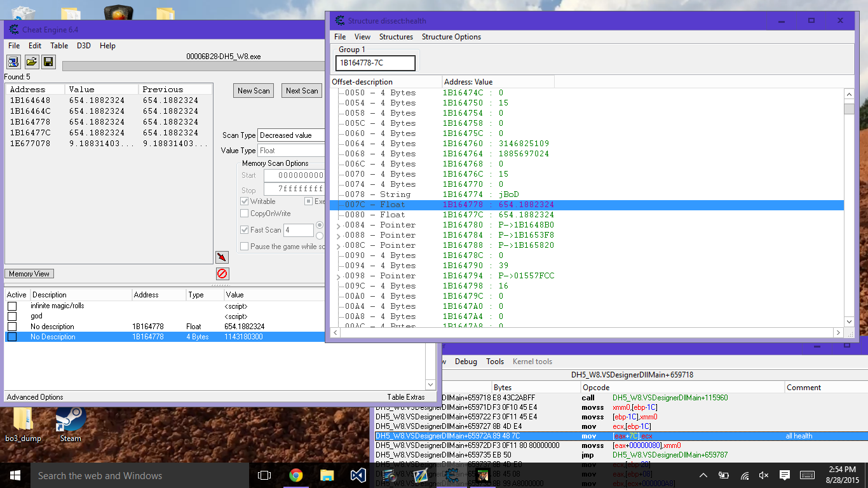Image resolution: width=868 pixels, height=488 pixels.
Task: Toggle the Executable checkbox
Action: (x=309, y=201)
